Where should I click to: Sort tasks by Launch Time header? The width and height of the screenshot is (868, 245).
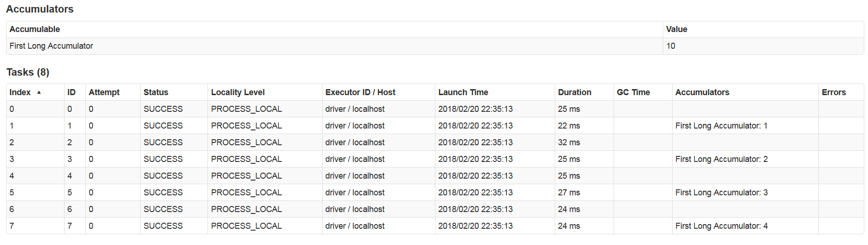tap(463, 92)
